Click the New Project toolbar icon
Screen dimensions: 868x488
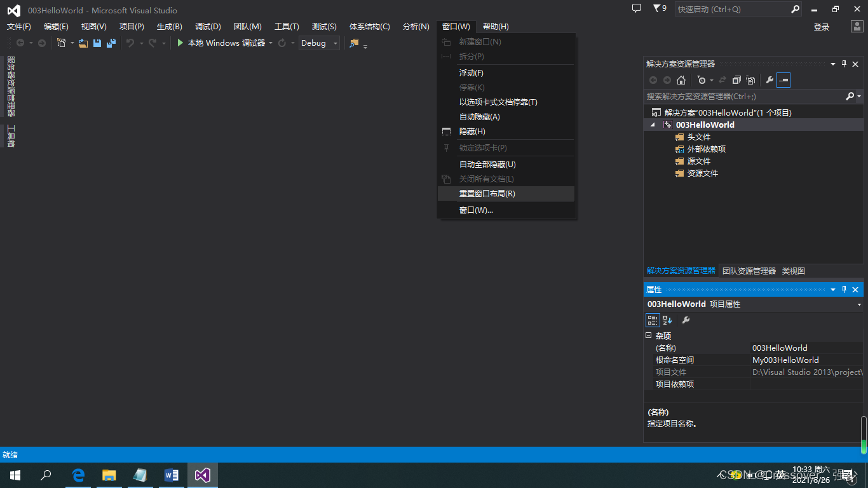(x=61, y=43)
